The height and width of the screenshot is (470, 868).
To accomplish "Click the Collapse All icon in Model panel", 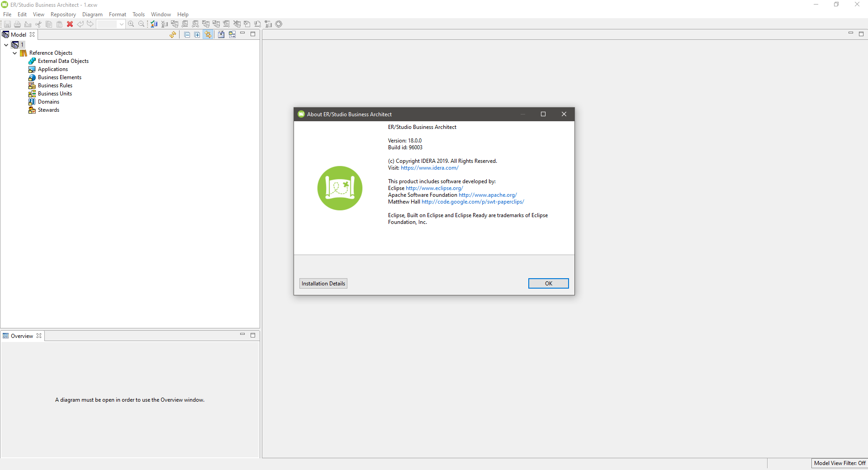I will [x=187, y=34].
